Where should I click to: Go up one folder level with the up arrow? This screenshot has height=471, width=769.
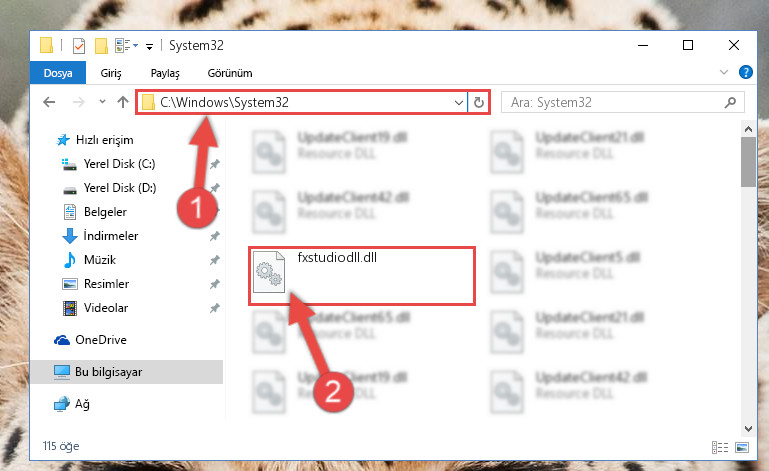[x=123, y=102]
